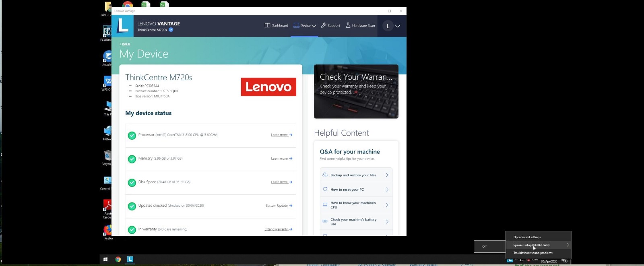The image size is (644, 266).
Task: Click the BACK link
Action: (x=125, y=44)
